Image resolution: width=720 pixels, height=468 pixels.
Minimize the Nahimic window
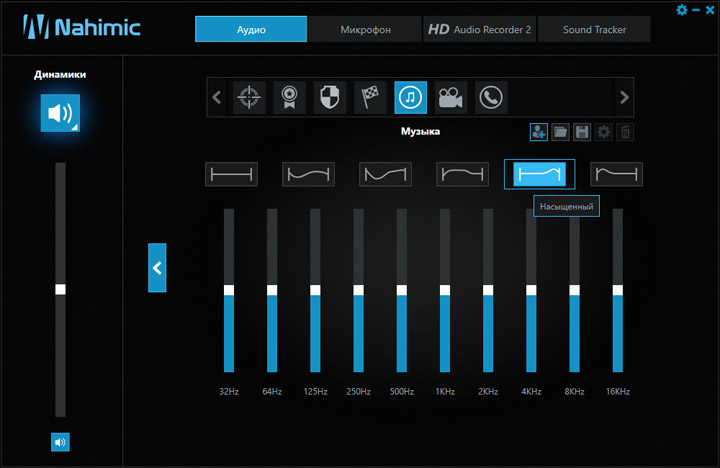[696, 10]
